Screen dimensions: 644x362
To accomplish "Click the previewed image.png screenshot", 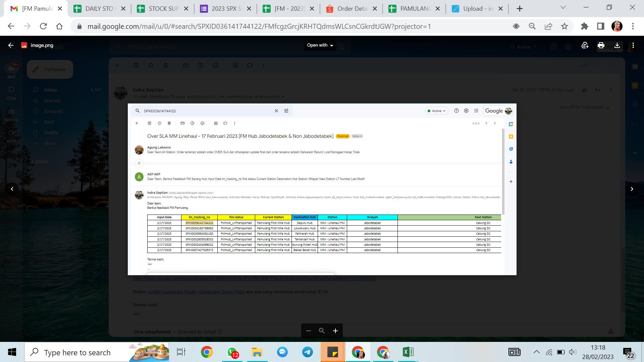I will click(322, 189).
